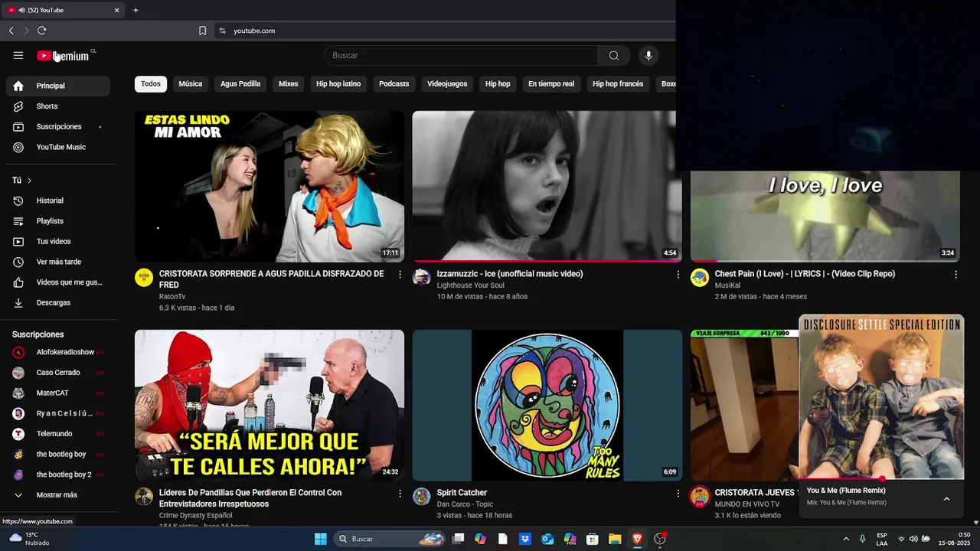Select the Podcasts filter chip

(x=394, y=84)
